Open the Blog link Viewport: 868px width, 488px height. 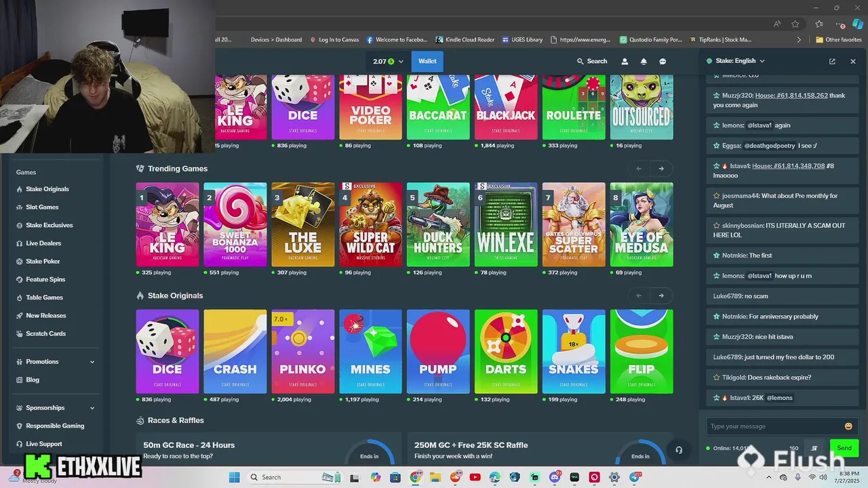[33, 380]
